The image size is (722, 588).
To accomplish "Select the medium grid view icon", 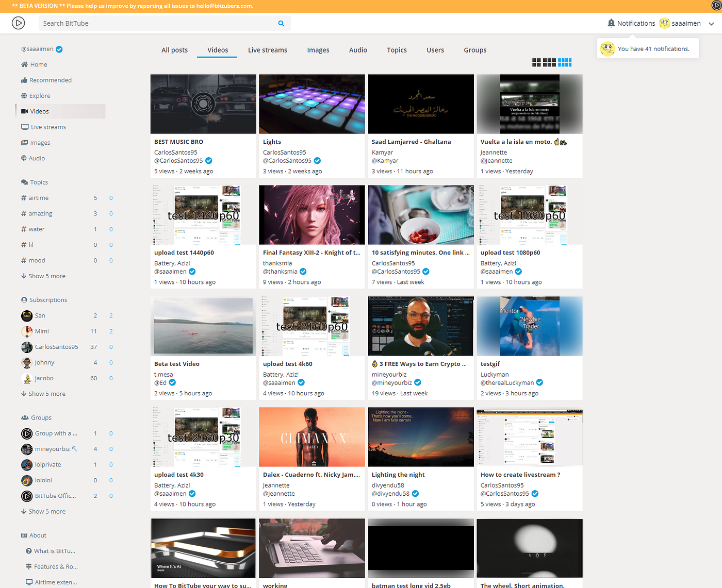I will (x=549, y=62).
